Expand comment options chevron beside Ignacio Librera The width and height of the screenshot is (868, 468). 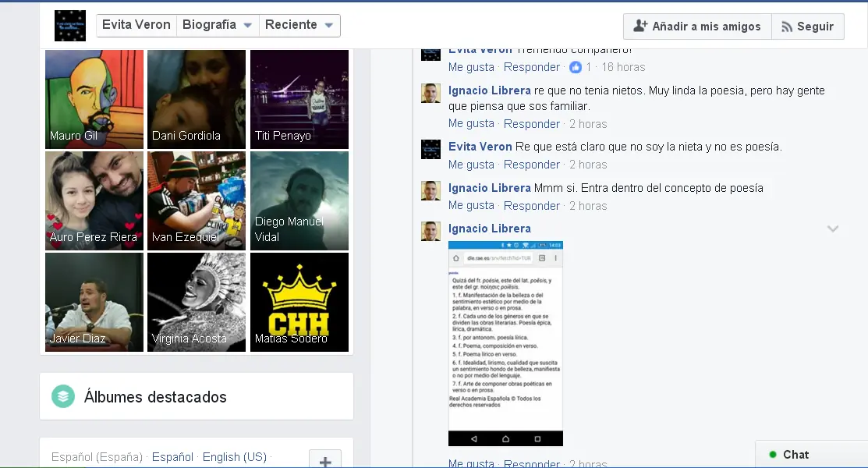[x=833, y=229]
